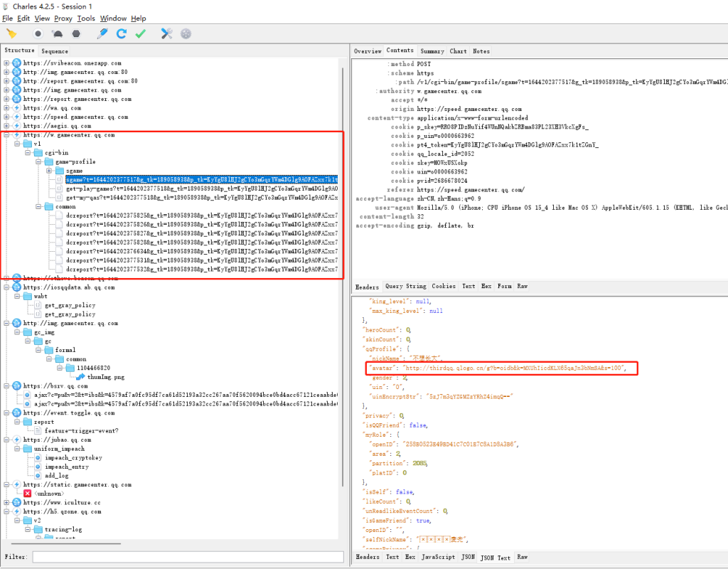This screenshot has width=728, height=569.
Task: Clear the session with the broom icon
Action: pos(11,33)
